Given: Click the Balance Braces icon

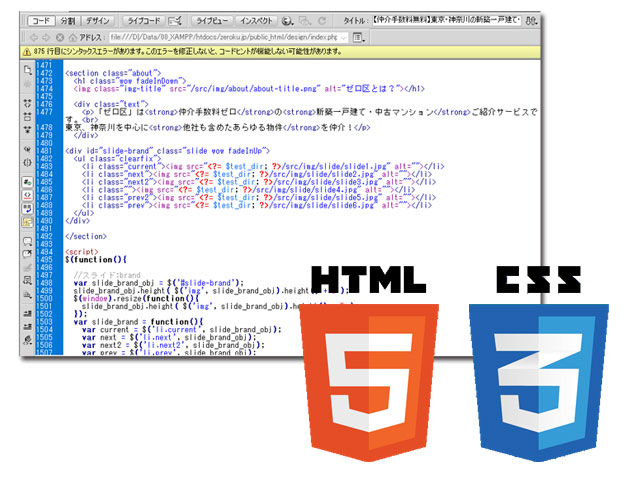Looking at the screenshot, I should coord(27,162).
